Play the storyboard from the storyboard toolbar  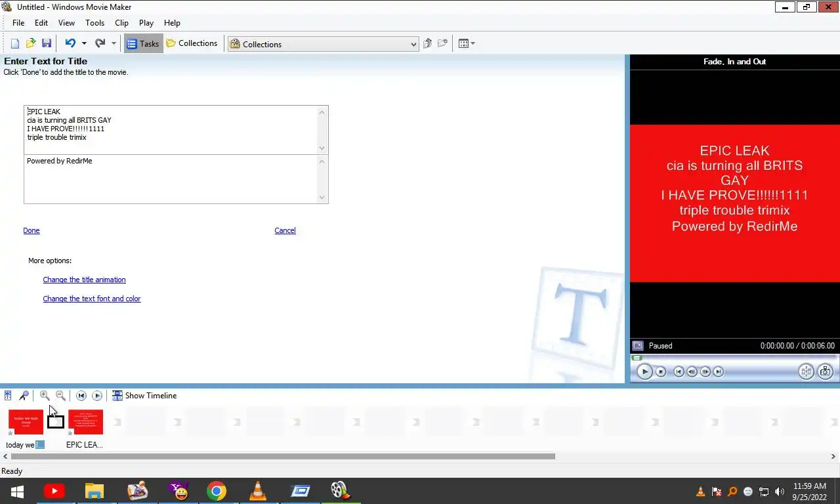pos(97,396)
